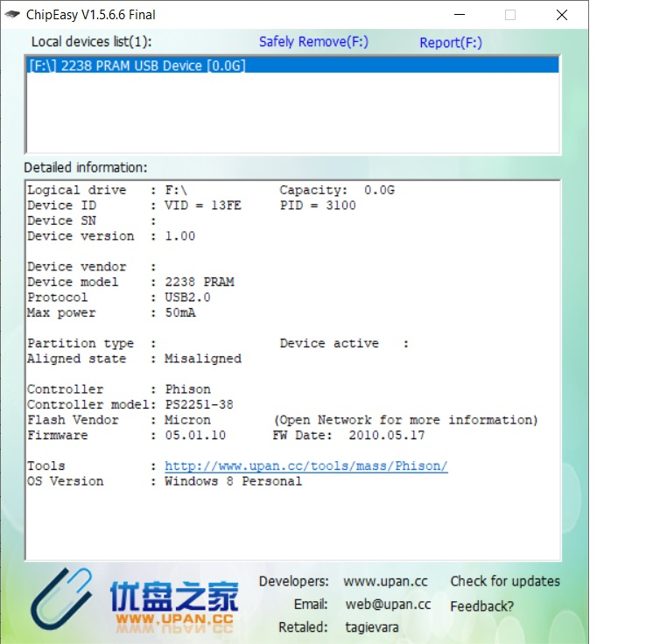Image resolution: width=660 pixels, height=644 pixels.
Task: Click the disabled maximize button
Action: click(510, 15)
